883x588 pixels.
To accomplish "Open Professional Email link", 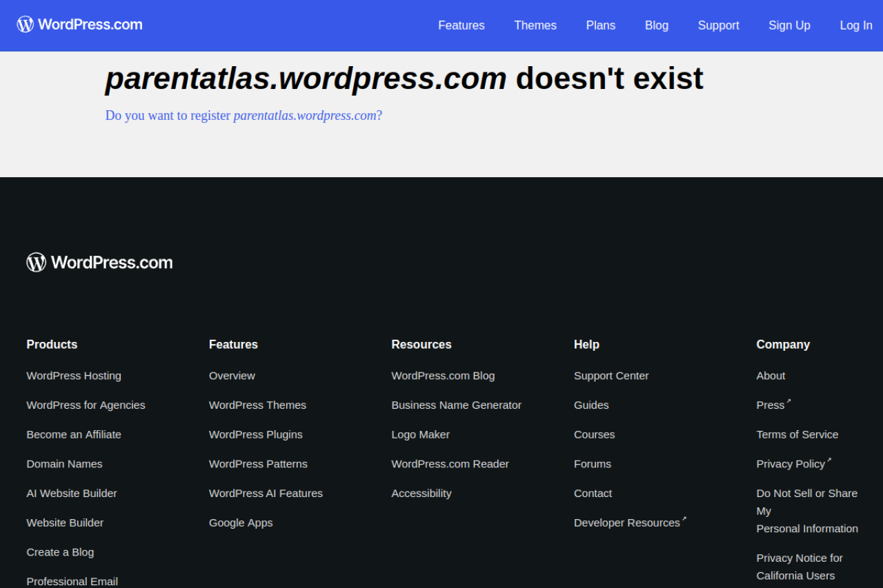I will tap(72, 582).
